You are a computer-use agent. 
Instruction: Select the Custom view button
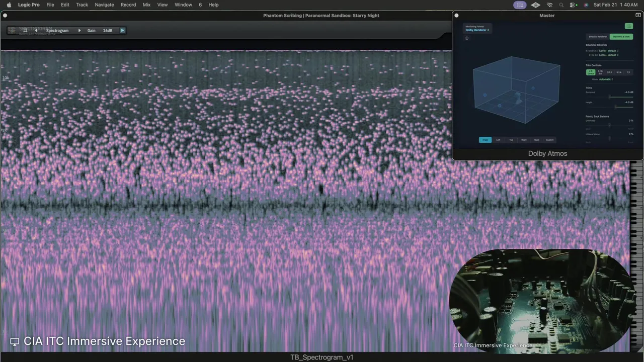pos(549,140)
